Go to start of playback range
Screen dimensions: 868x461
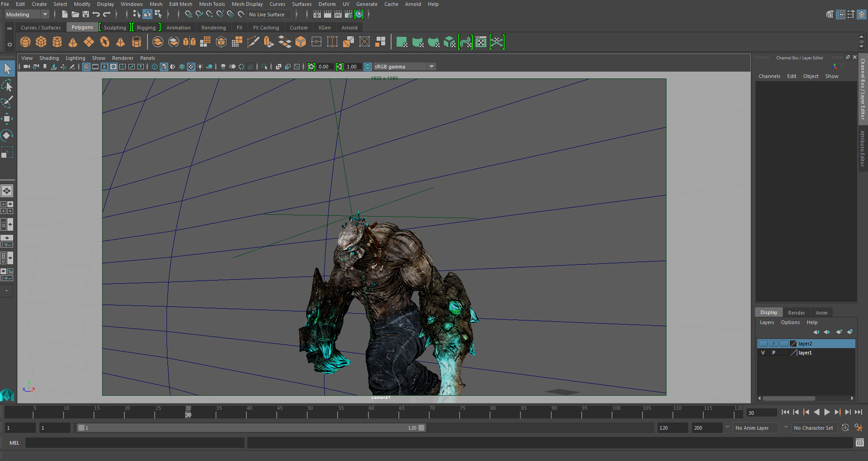click(785, 412)
